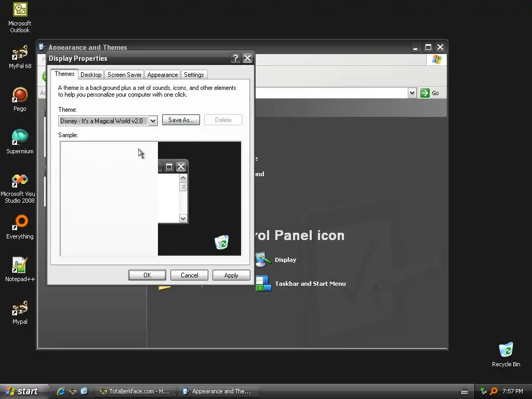
Task: Launch the Mypal icon in Quick Launch
Action: point(73,391)
